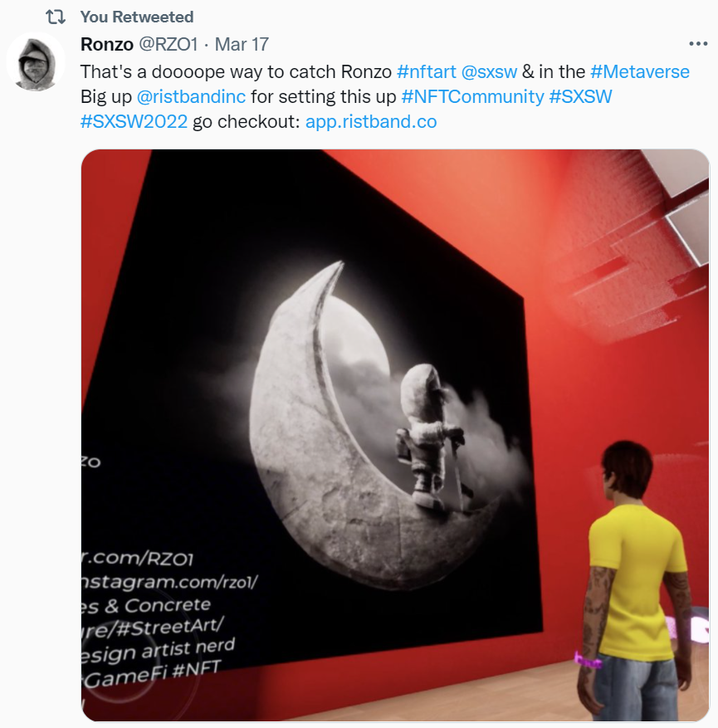Open the Mar 17 timestamp link
Image resolution: width=718 pixels, height=728 pixels.
coord(242,45)
